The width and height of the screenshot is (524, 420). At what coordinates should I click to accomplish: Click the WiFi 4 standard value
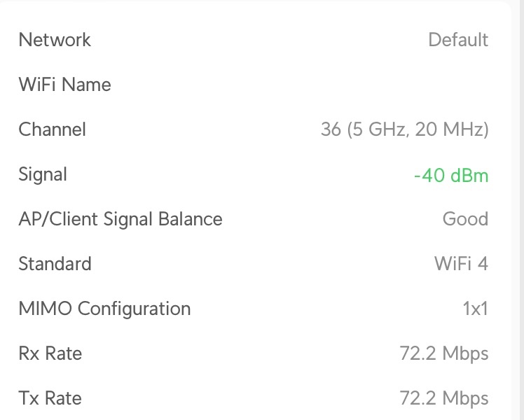point(461,264)
